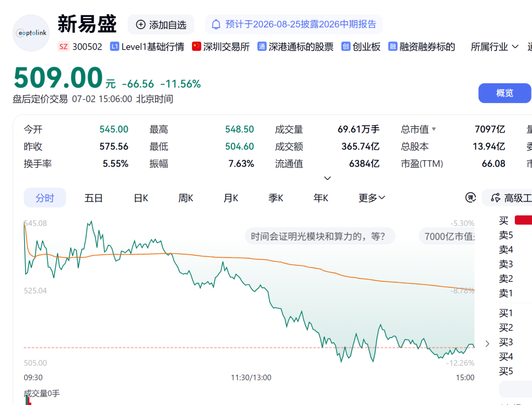
Task: Click the 融 badge next to 融资融券标的
Action: 393,46
